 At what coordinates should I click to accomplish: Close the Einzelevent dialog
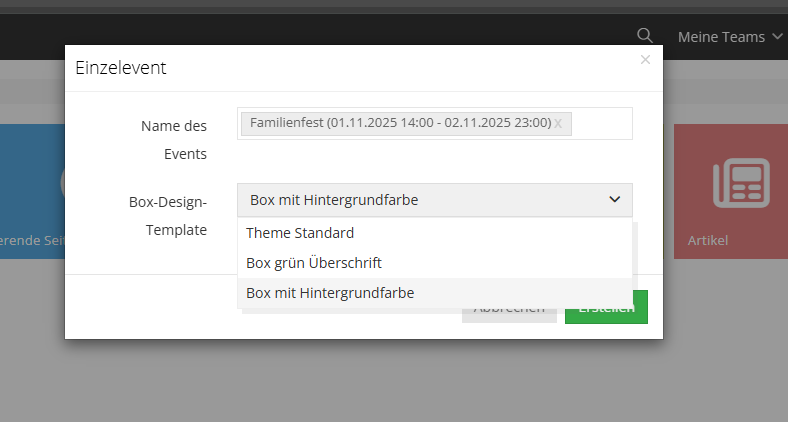pos(645,60)
